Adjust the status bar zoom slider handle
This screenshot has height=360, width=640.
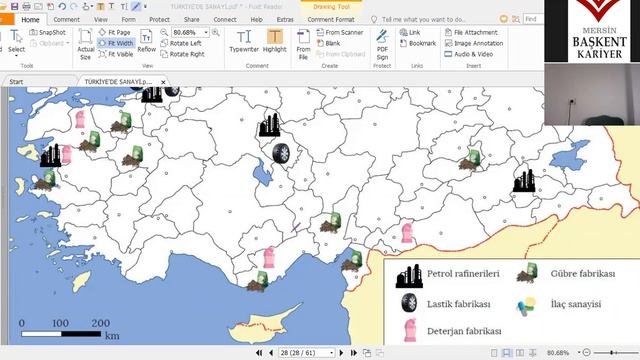(611, 353)
